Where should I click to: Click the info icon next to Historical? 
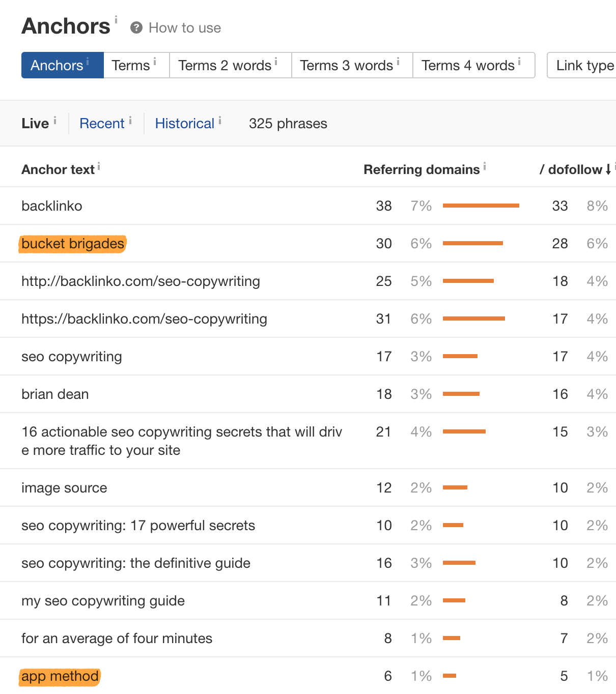tap(220, 120)
